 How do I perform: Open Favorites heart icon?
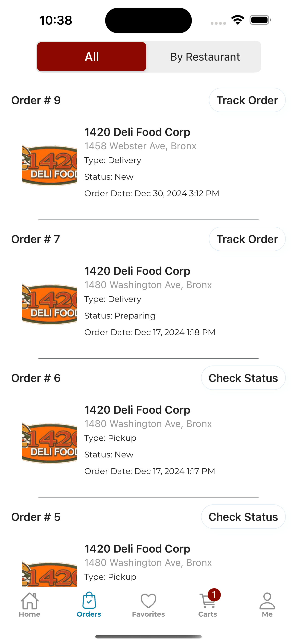148,600
